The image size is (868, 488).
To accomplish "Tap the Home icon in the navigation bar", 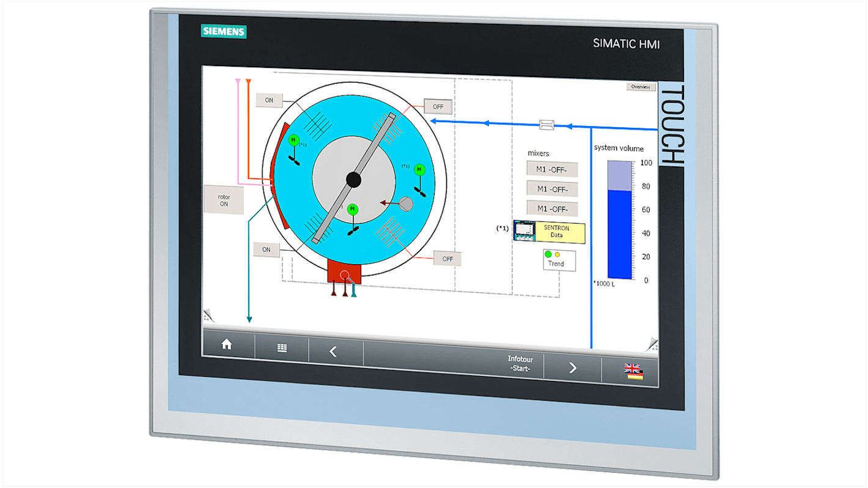I will pos(227,346).
